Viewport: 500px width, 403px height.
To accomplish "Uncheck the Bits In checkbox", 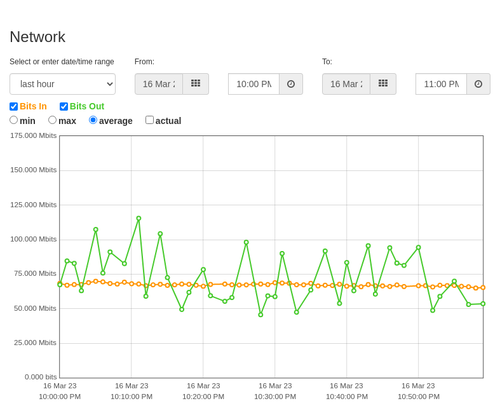I will click(14, 106).
